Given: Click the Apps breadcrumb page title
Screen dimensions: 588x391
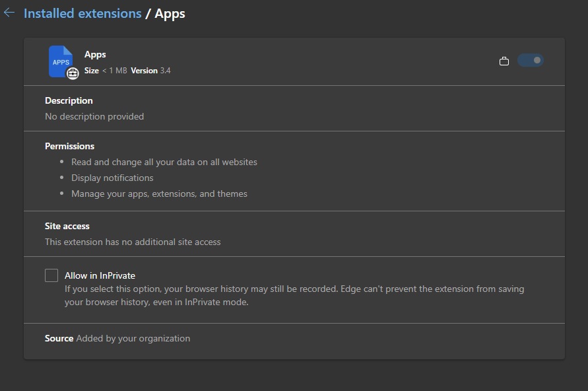Looking at the screenshot, I should (x=170, y=13).
